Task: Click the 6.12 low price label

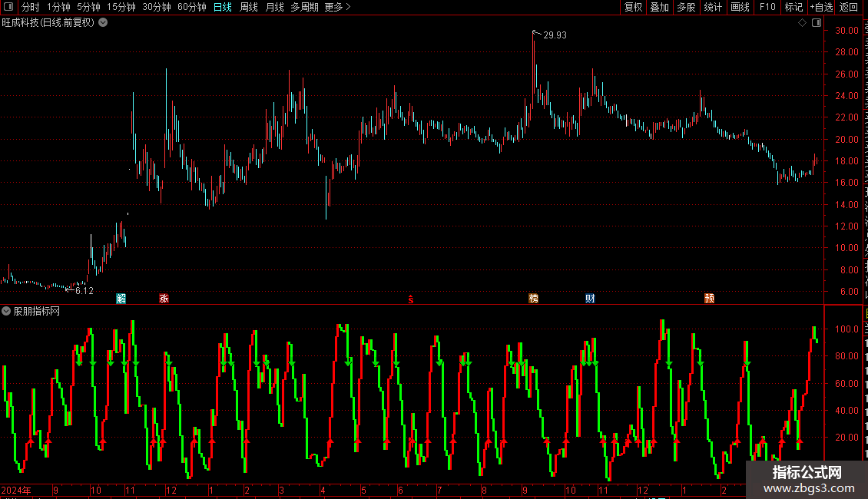Action: (x=84, y=290)
